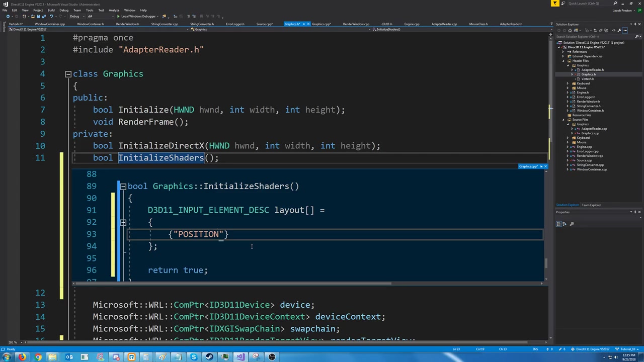Switch to Team Explorer tab
This screenshot has width=644, height=362.
click(591, 205)
